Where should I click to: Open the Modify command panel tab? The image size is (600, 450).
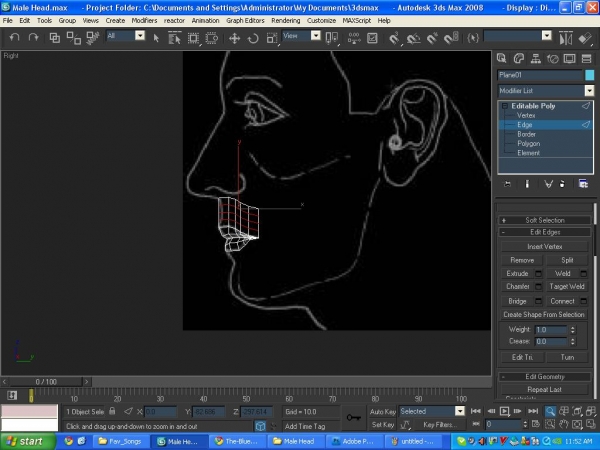(x=518, y=58)
